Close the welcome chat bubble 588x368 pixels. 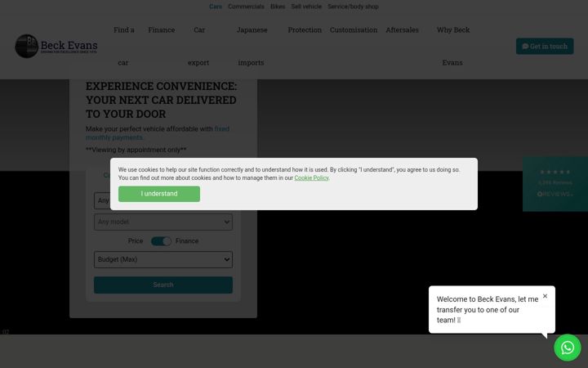[x=545, y=296]
